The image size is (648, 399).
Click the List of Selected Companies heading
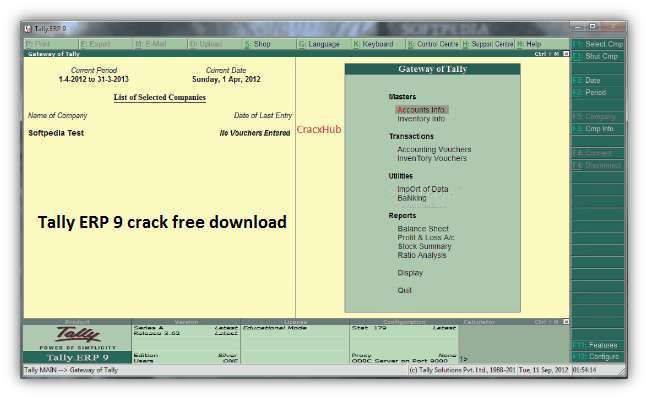tap(160, 97)
